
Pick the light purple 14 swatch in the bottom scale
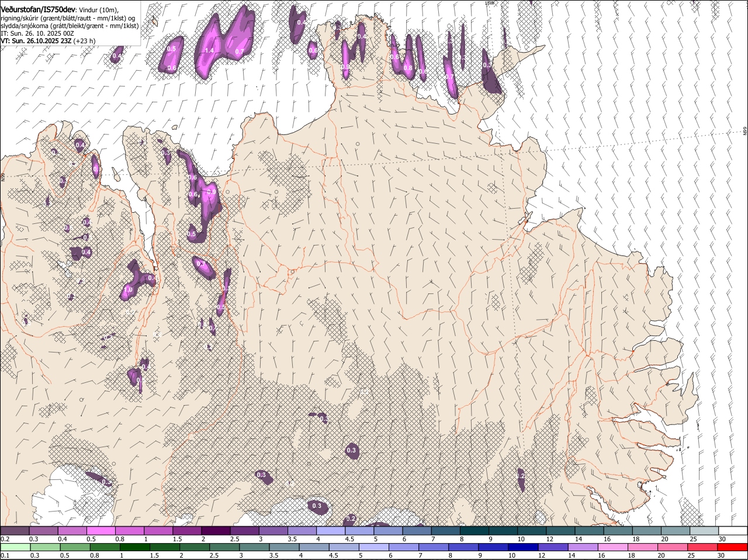(x=582, y=547)
